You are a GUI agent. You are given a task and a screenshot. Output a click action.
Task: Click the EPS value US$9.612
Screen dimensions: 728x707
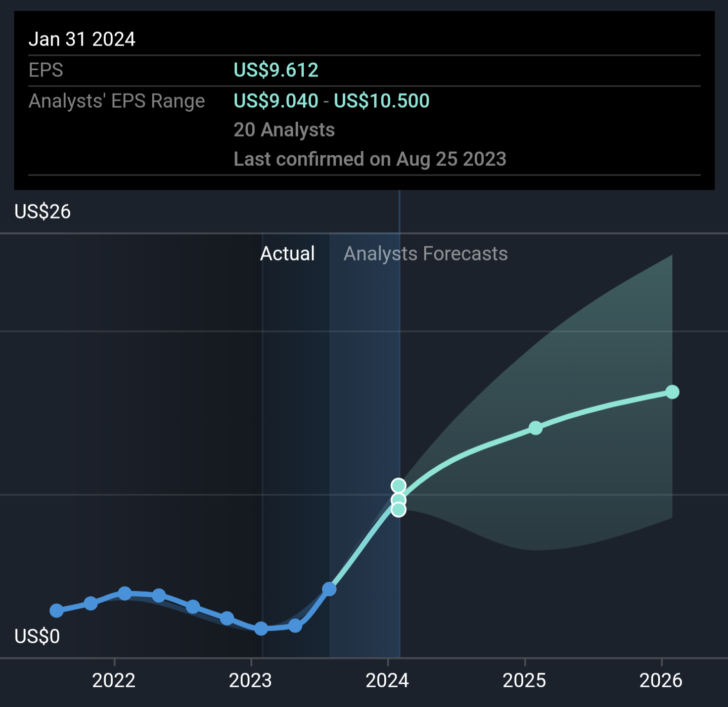[276, 70]
